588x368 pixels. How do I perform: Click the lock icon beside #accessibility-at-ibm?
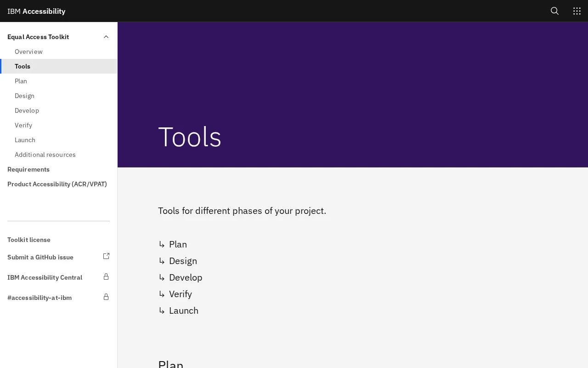point(106,297)
